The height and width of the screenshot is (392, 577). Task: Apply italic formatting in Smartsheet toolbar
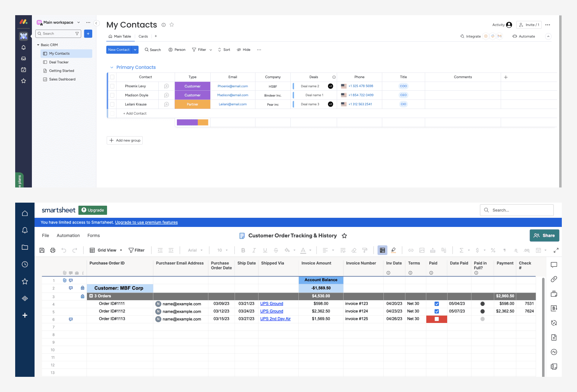(x=254, y=250)
